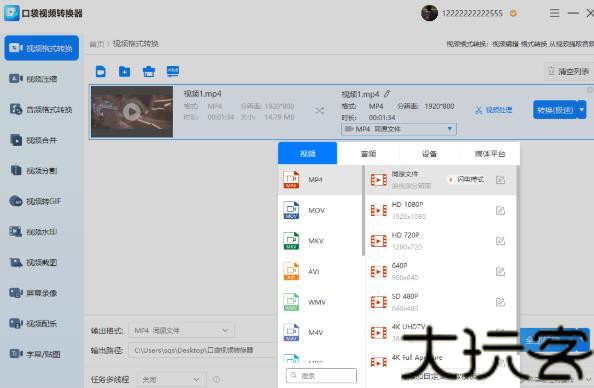Screen dimensions: 594x388
Task: Click the edit icon for the source file preset
Action: (x=500, y=180)
